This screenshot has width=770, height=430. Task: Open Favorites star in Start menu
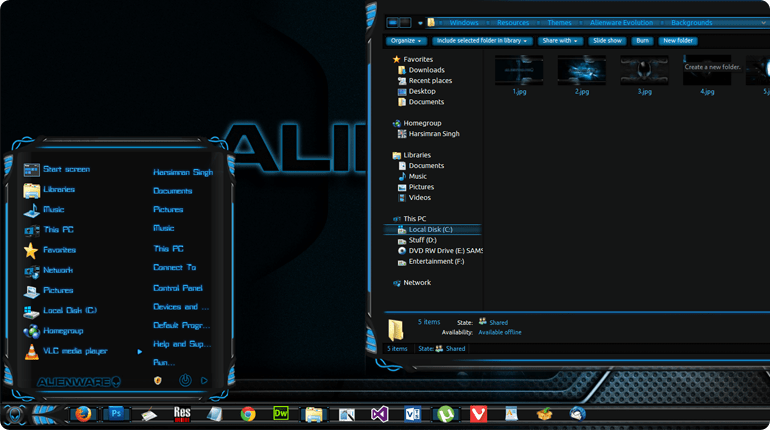click(x=50, y=250)
